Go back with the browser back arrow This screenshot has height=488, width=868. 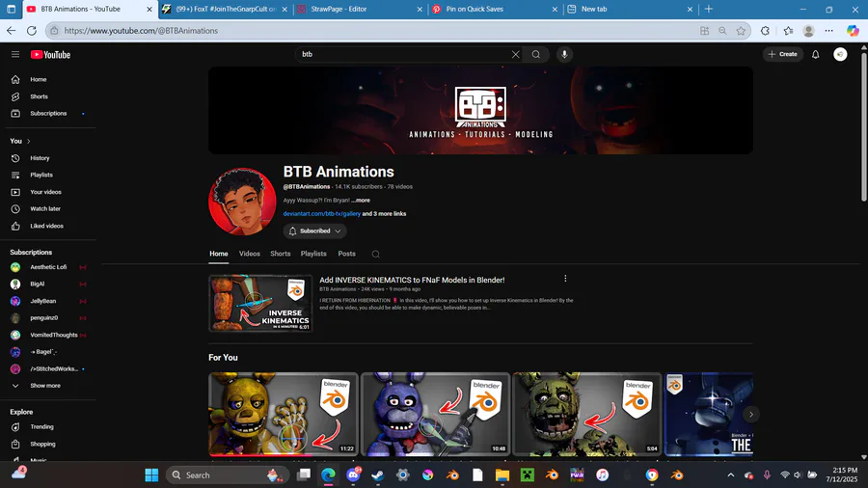(11, 31)
